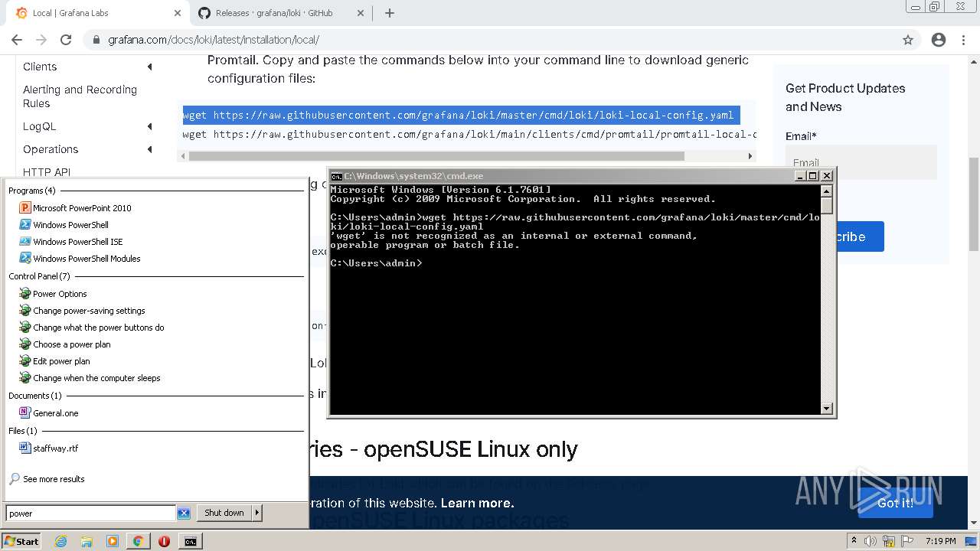The image size is (980, 551).
Task: Open Change when the computer sleeps
Action: point(90,378)
